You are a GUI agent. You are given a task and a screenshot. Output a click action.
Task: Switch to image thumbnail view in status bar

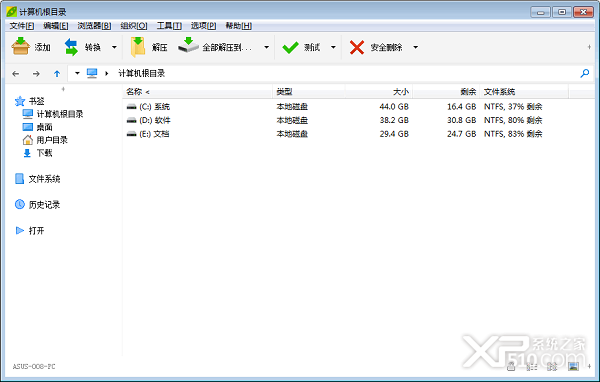click(x=573, y=367)
